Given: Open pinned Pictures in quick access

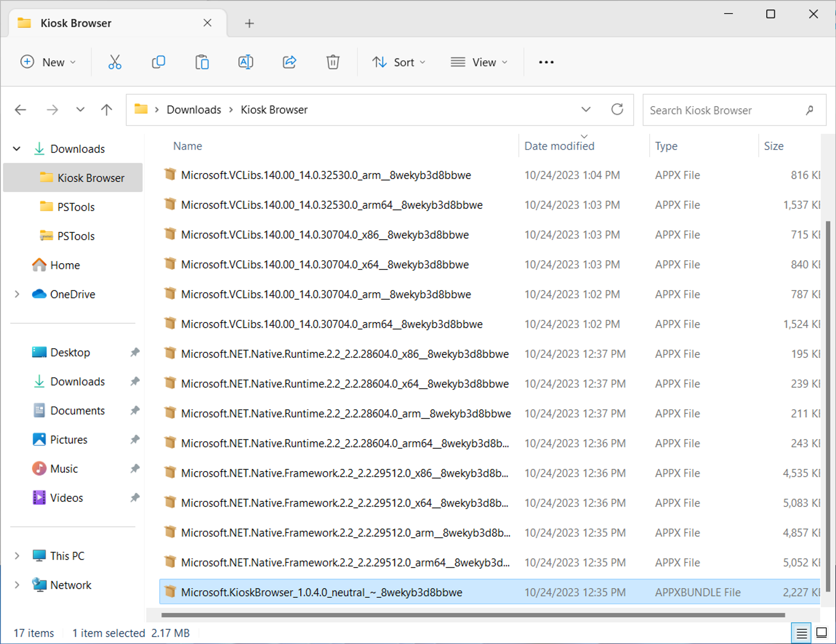Looking at the screenshot, I should [60, 440].
